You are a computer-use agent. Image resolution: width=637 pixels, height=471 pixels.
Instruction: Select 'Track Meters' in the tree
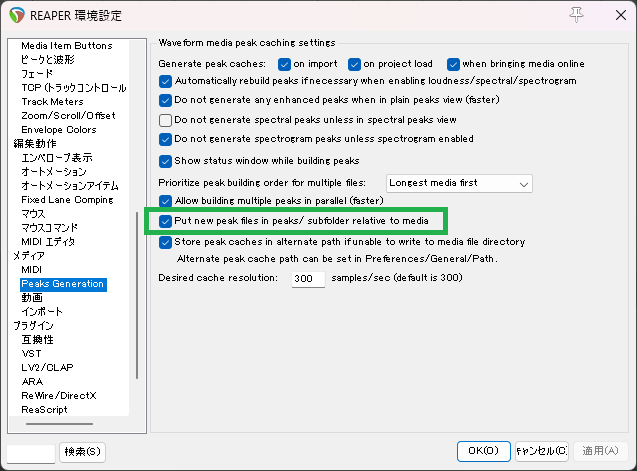tap(52, 102)
